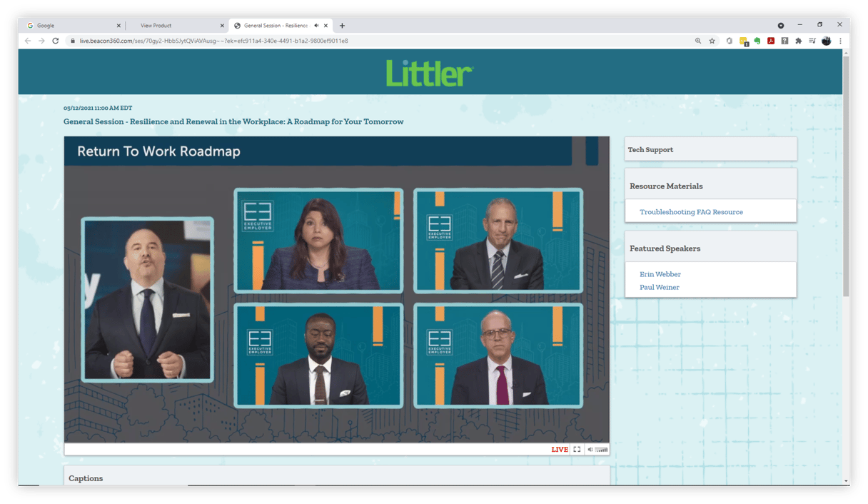Click the top-right gray-haired panelist tile
The width and height of the screenshot is (868, 504).
[498, 241]
